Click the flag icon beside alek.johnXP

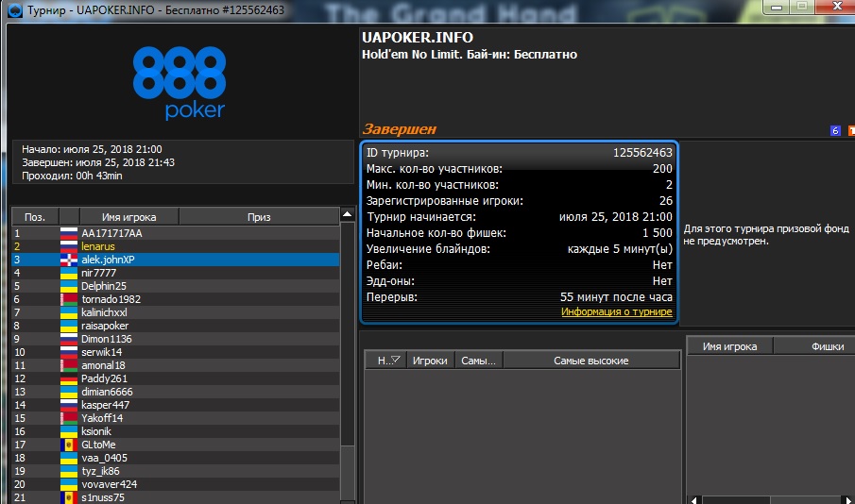(69, 260)
